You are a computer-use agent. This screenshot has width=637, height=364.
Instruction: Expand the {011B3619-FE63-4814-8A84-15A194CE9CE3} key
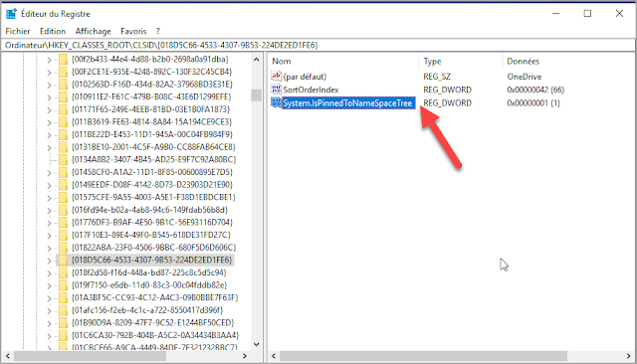(49, 122)
